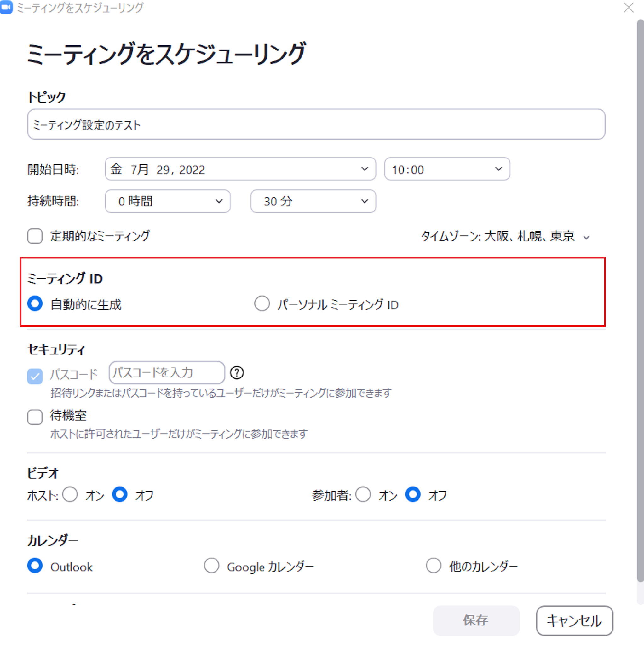Screen dimensions: 644x645
Task: Select 他のカレンダー radio button
Action: (x=433, y=566)
